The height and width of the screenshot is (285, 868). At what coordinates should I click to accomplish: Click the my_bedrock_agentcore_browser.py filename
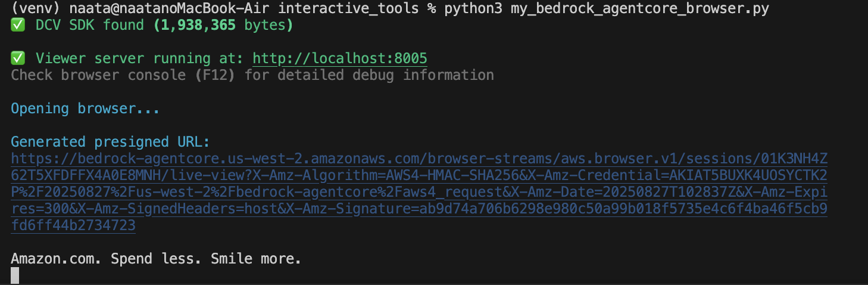click(x=640, y=9)
